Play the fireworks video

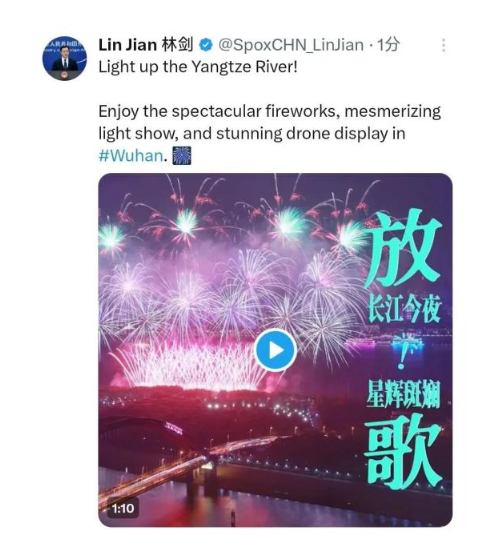click(275, 350)
